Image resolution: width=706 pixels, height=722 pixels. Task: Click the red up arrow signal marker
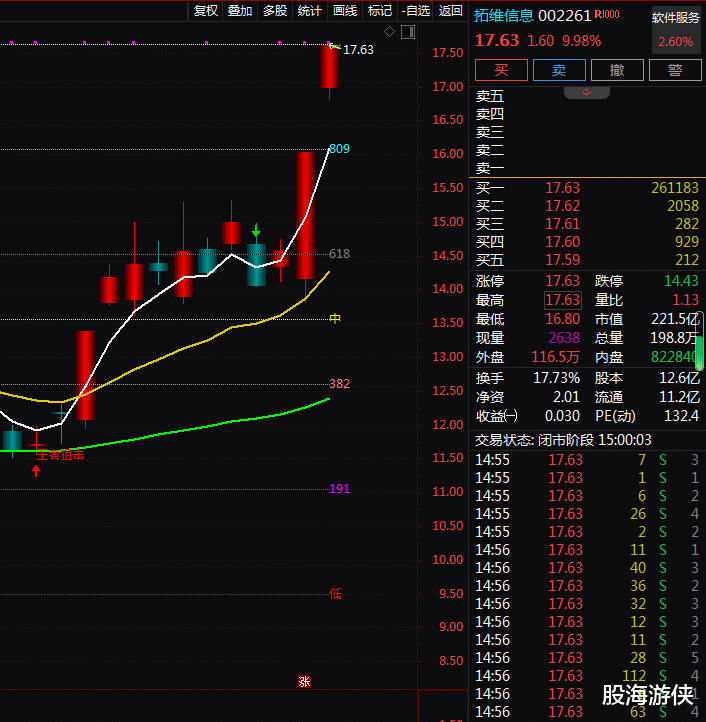tap(36, 471)
